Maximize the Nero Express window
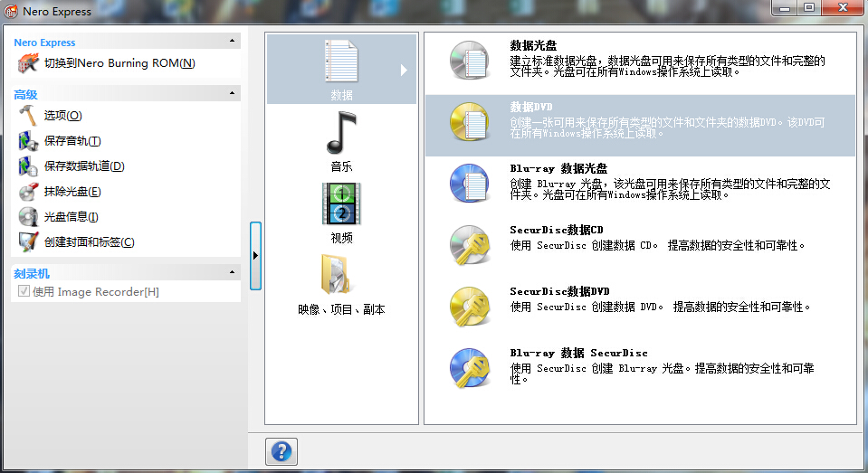Image resolution: width=868 pixels, height=473 pixels. pos(809,8)
